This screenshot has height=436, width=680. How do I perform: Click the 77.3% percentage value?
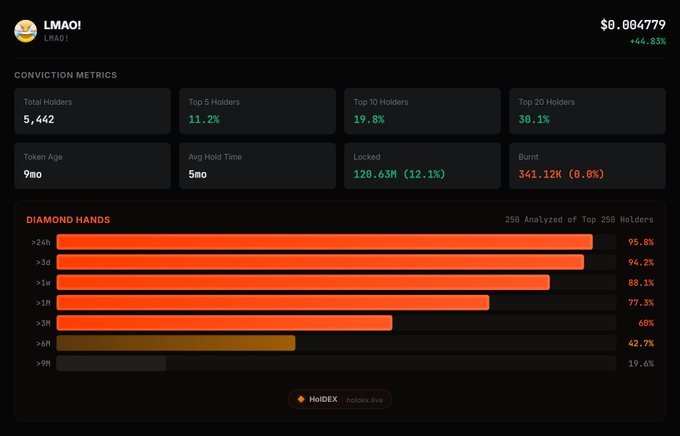641,303
